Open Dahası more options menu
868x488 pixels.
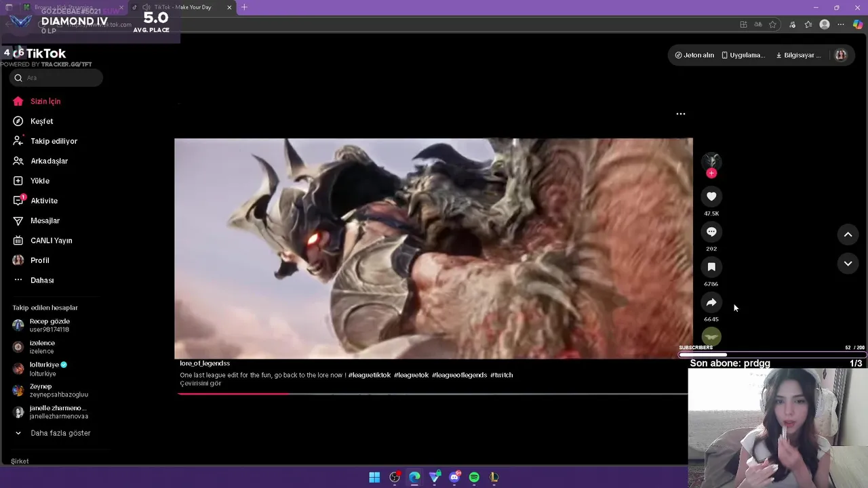tap(33, 280)
